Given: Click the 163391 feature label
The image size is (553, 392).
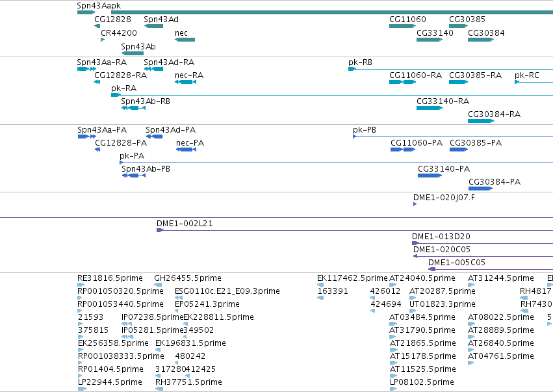Looking at the screenshot, I should [333, 291].
